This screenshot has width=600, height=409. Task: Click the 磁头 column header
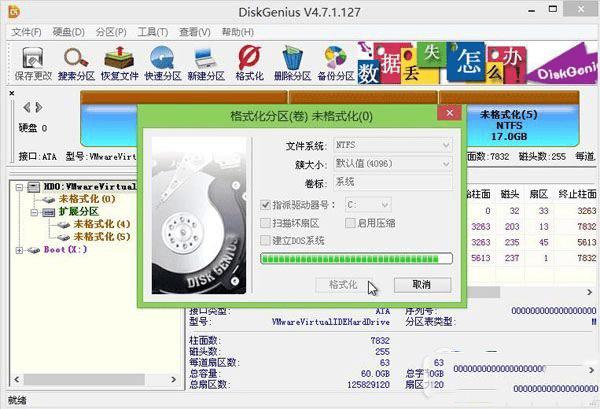pos(510,194)
